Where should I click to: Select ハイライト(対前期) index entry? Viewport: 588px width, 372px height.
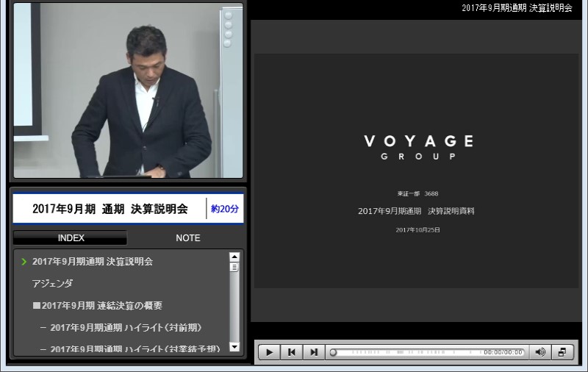126,327
